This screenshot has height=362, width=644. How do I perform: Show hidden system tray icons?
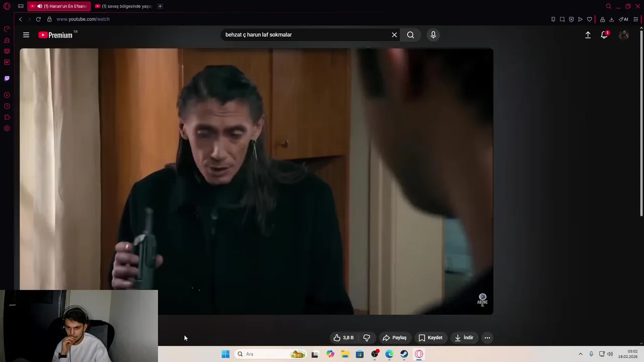pyautogui.click(x=580, y=354)
